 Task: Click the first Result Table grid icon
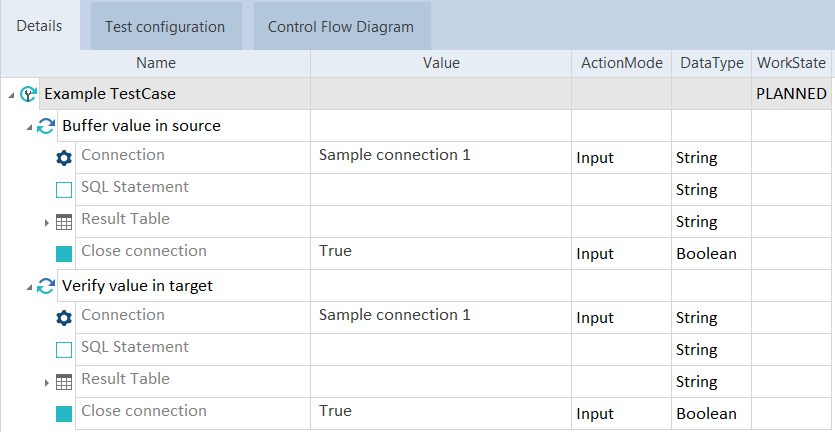(x=64, y=222)
